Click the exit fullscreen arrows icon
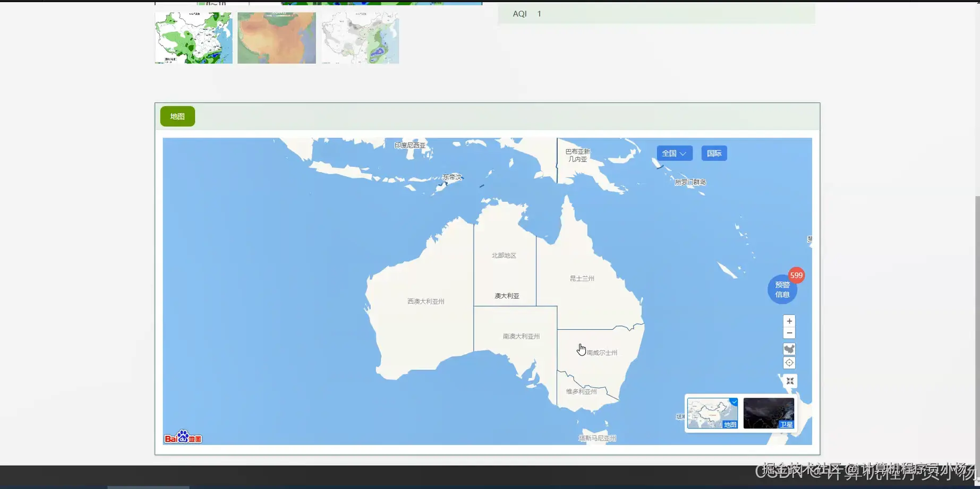980x489 pixels. pyautogui.click(x=790, y=381)
